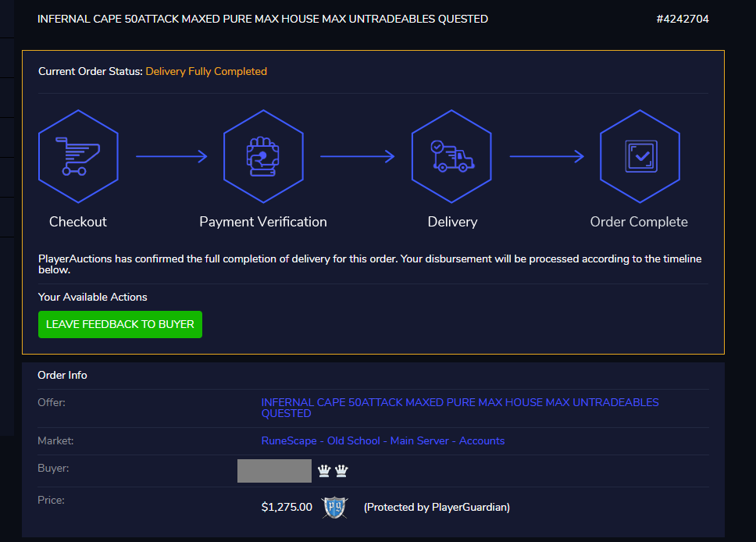Click the Market: row label
The width and height of the screenshot is (756, 542).
[x=55, y=440]
